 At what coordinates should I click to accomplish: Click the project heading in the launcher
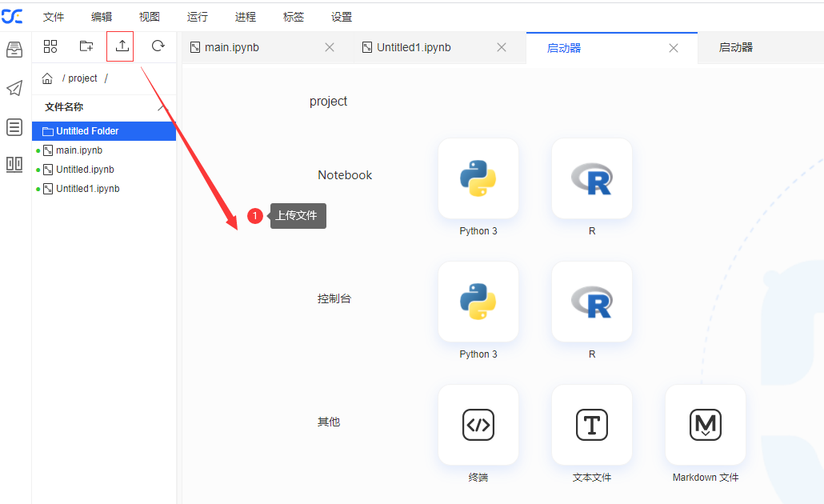pos(329,101)
